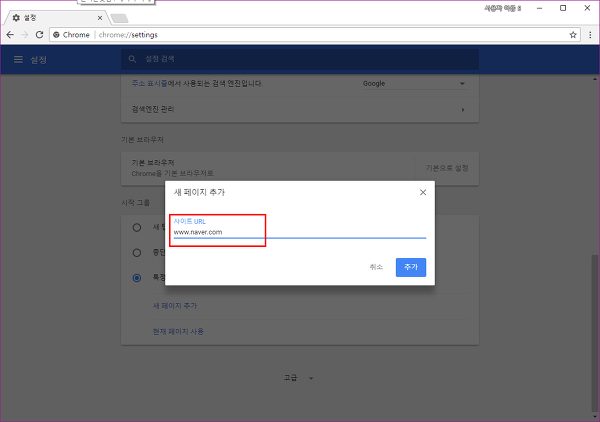Open the settings hamburger menu
This screenshot has width=600, height=422.
18,59
